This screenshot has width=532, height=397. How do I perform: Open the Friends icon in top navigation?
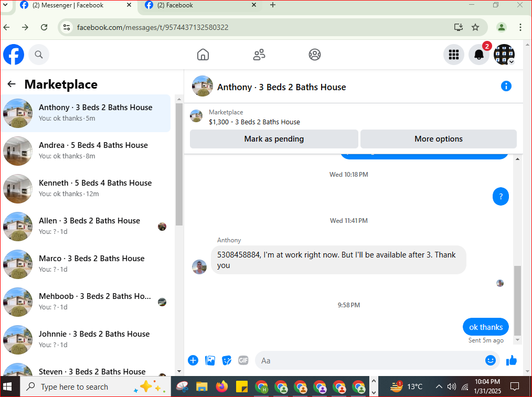pos(259,54)
